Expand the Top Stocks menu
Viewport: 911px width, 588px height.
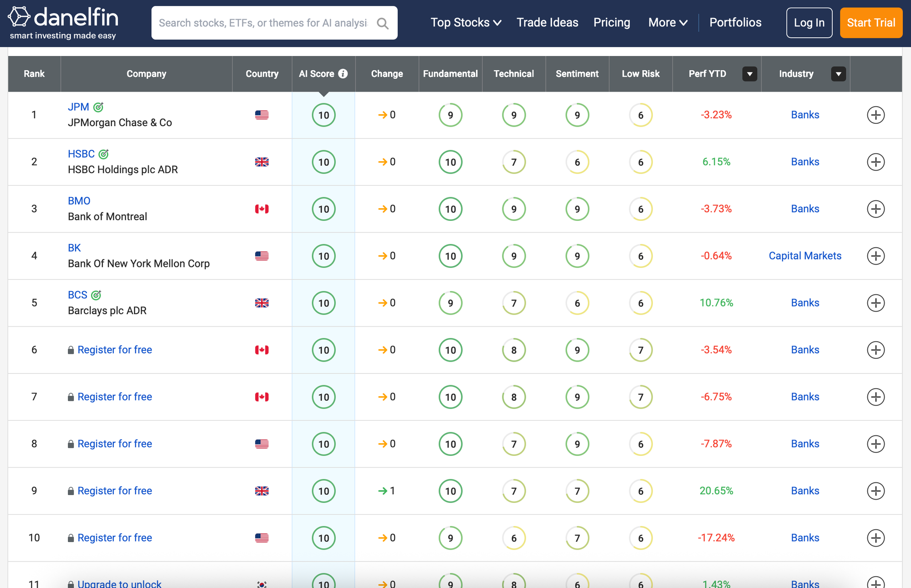tap(466, 22)
